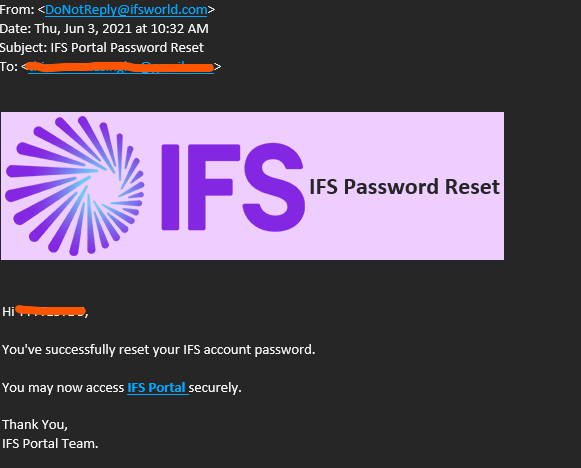Click the You may now access text
The image size is (581, 468).
click(x=63, y=388)
